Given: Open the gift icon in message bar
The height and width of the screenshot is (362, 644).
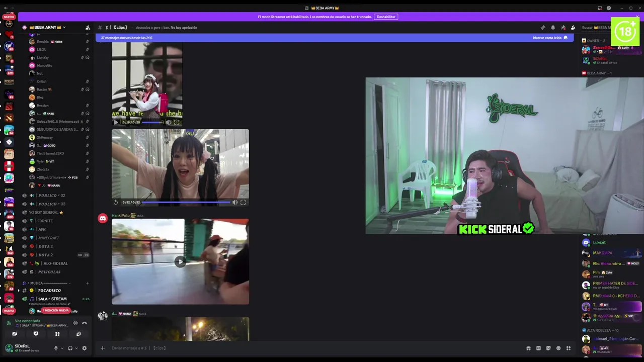Looking at the screenshot, I should 528,348.
